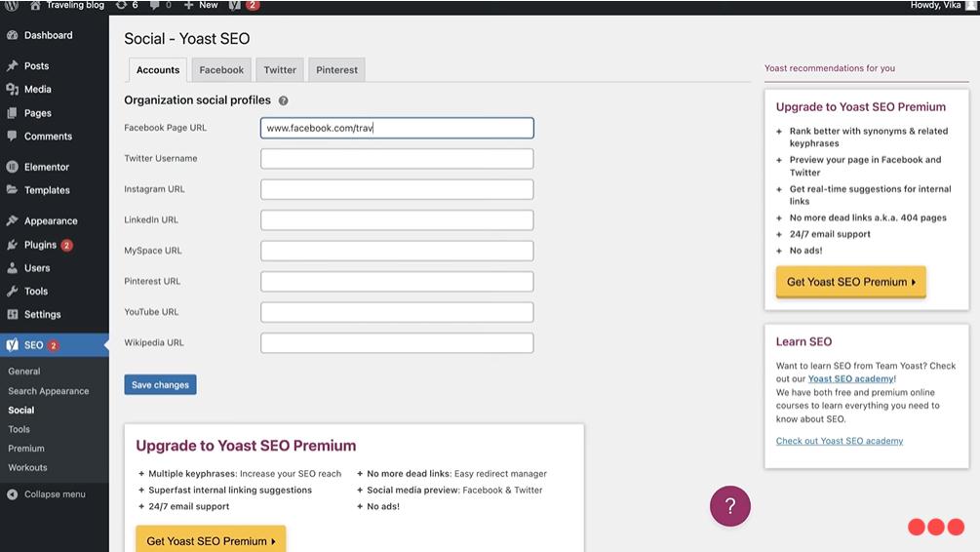980x552 pixels.
Task: Open Workouts in SEO submenu
Action: click(27, 467)
